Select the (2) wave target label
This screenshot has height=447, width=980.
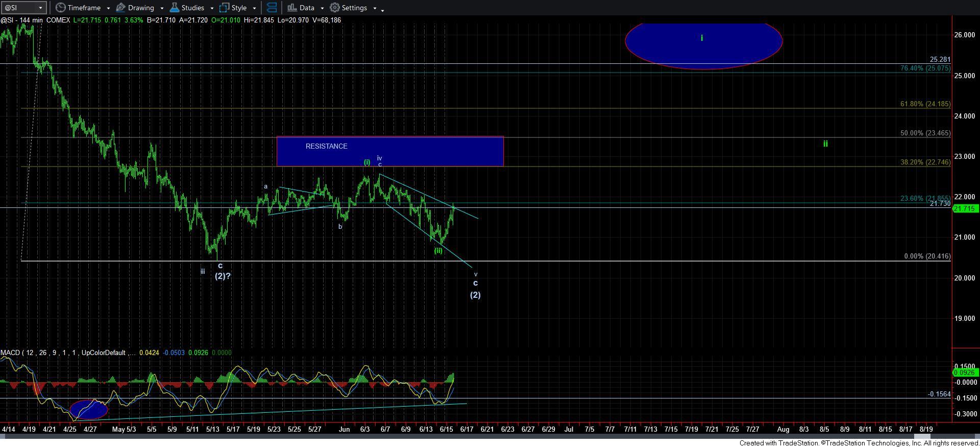(x=475, y=295)
